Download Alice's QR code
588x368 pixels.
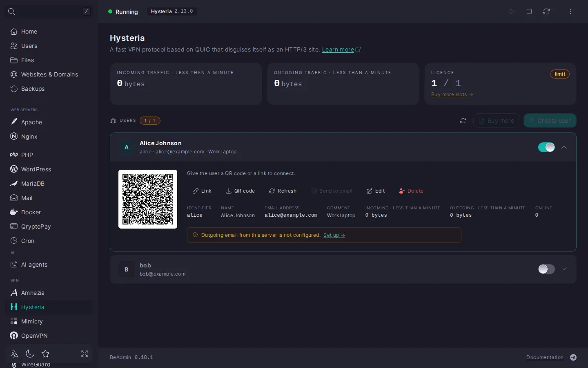241,191
